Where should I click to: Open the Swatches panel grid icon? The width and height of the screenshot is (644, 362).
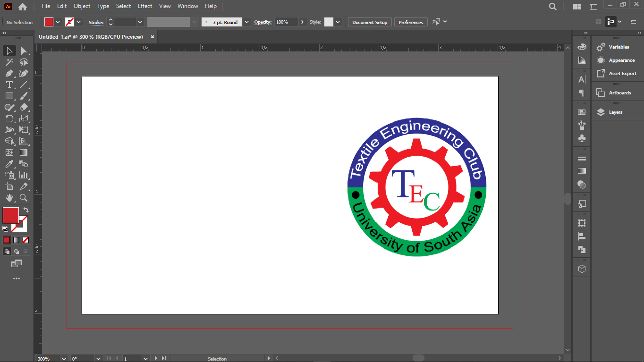pyautogui.click(x=582, y=112)
